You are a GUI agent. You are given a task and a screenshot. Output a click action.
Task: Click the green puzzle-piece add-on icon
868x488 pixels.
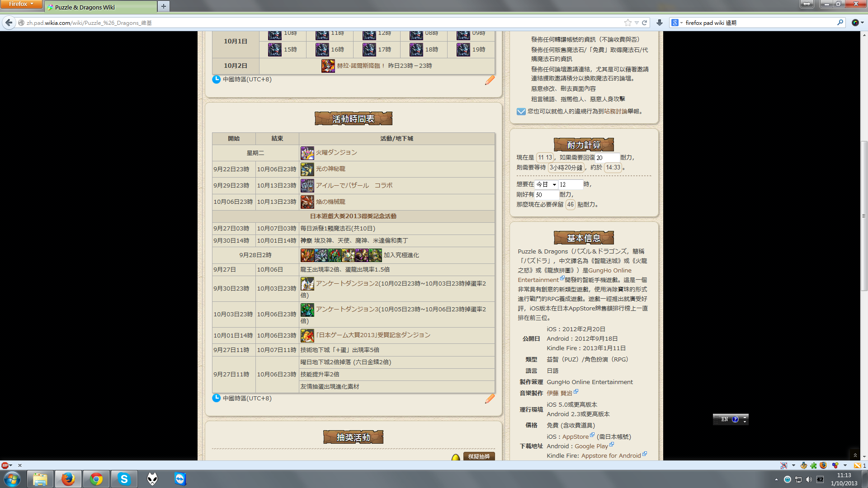point(814,465)
